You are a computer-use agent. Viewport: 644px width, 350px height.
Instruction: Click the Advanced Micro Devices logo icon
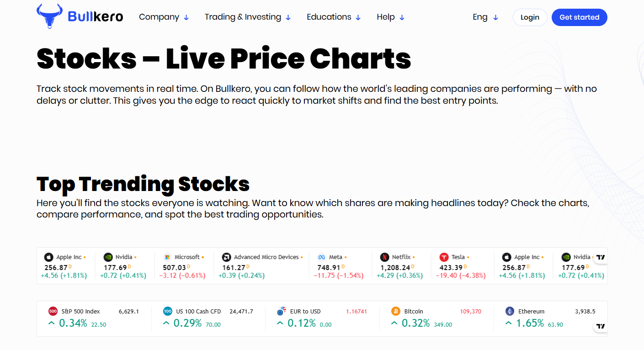coord(226,257)
